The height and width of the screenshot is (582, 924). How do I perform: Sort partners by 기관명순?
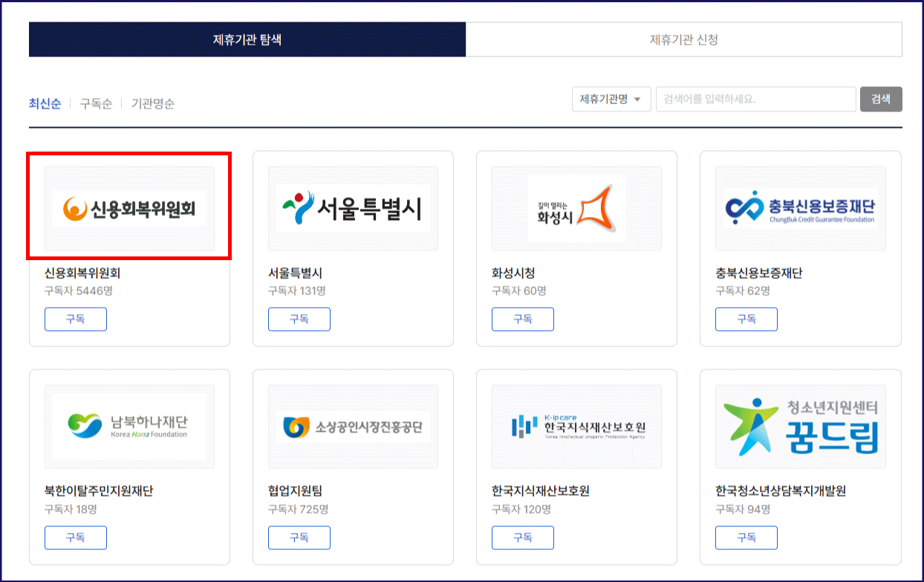pyautogui.click(x=153, y=104)
